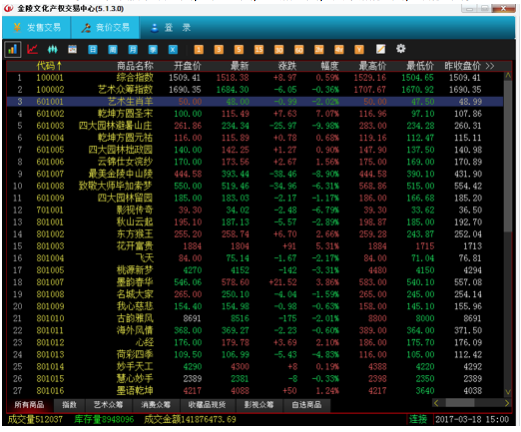521x432 pixels.
Task: Select the daily (日) period icon
Action: click(x=92, y=49)
